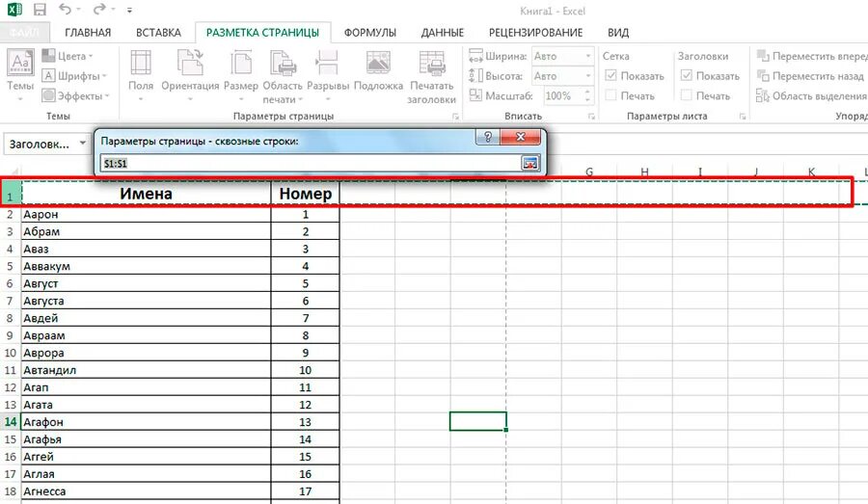Image resolution: width=868 pixels, height=504 pixels.
Task: Click the cell containing 'Агнесса'
Action: click(147, 491)
